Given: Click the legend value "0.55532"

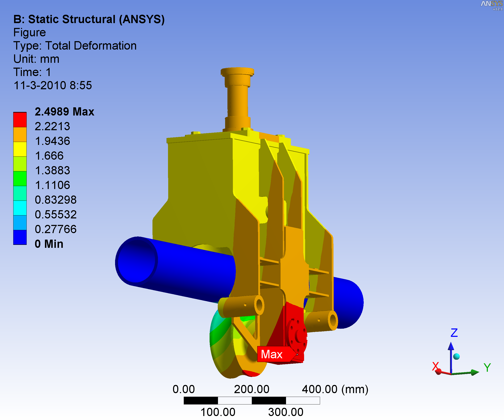Looking at the screenshot, I should (x=56, y=214).
